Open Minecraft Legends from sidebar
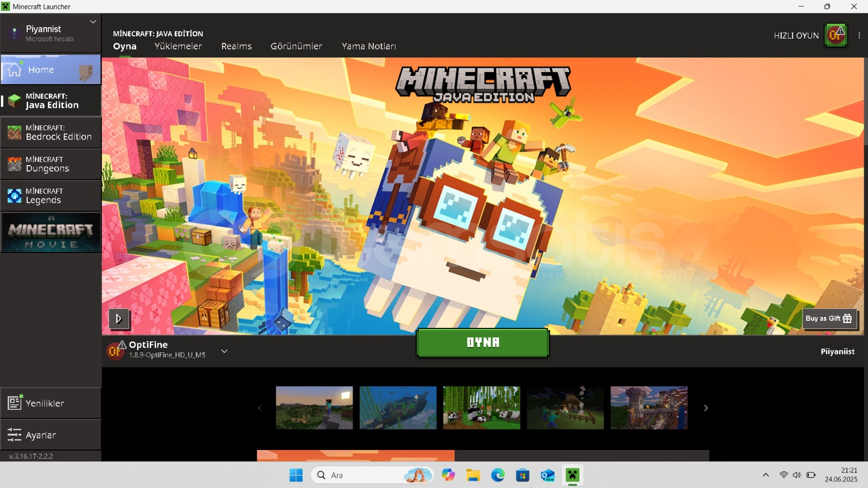Screen dimensions: 868x488 [50, 195]
